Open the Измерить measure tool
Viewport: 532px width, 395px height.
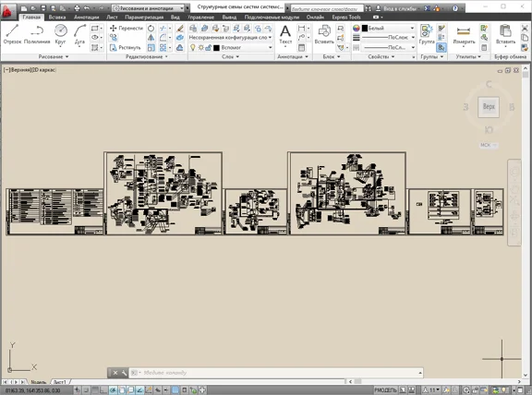click(464, 35)
